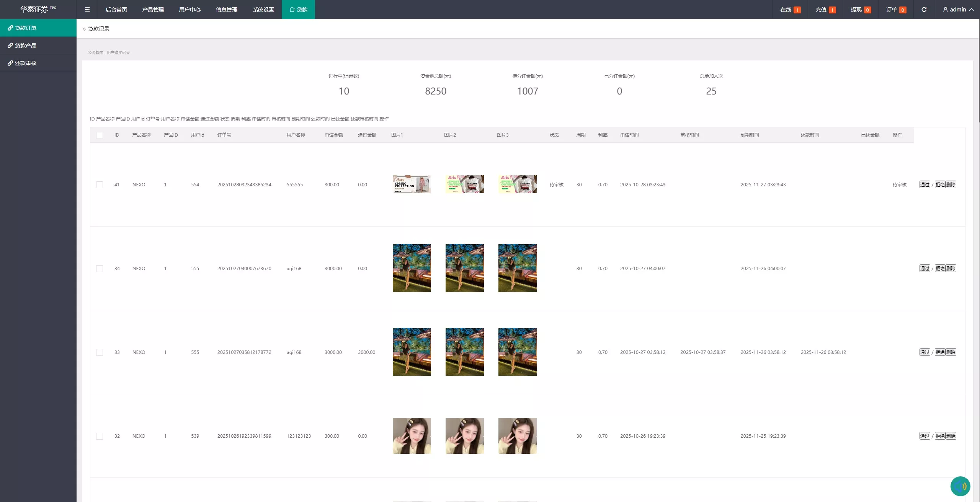Click 通过 for order ID 33

tap(925, 352)
